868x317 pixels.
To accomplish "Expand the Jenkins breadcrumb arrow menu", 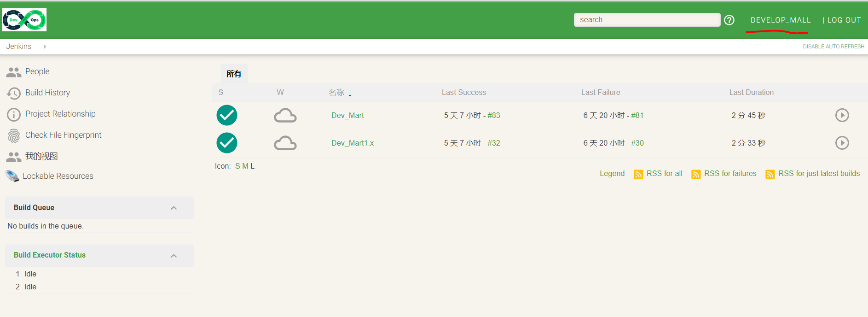I will pyautogui.click(x=45, y=47).
